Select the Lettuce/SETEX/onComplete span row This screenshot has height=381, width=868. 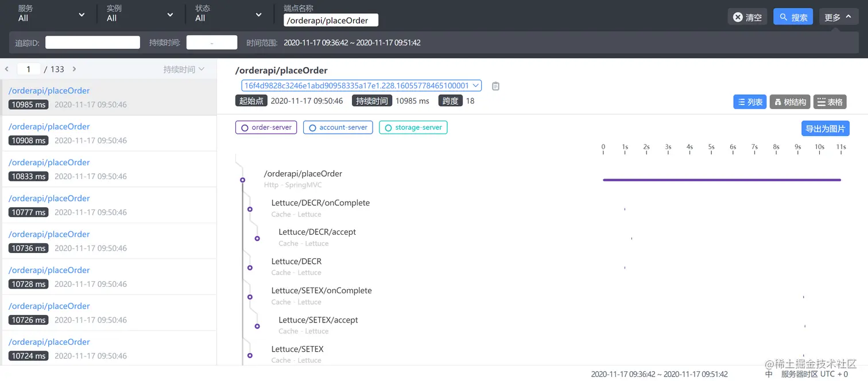point(321,296)
